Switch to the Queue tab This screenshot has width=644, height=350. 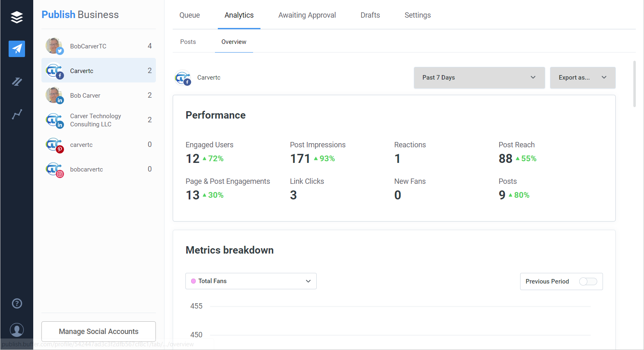tap(190, 15)
